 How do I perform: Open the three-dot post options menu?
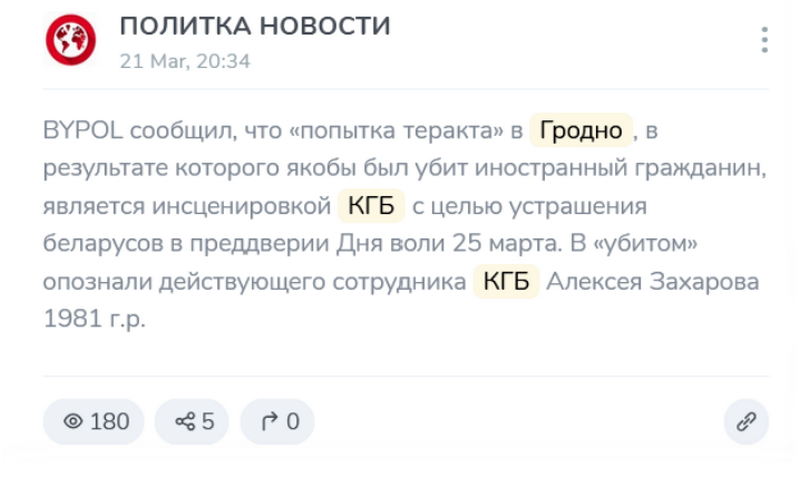764,41
